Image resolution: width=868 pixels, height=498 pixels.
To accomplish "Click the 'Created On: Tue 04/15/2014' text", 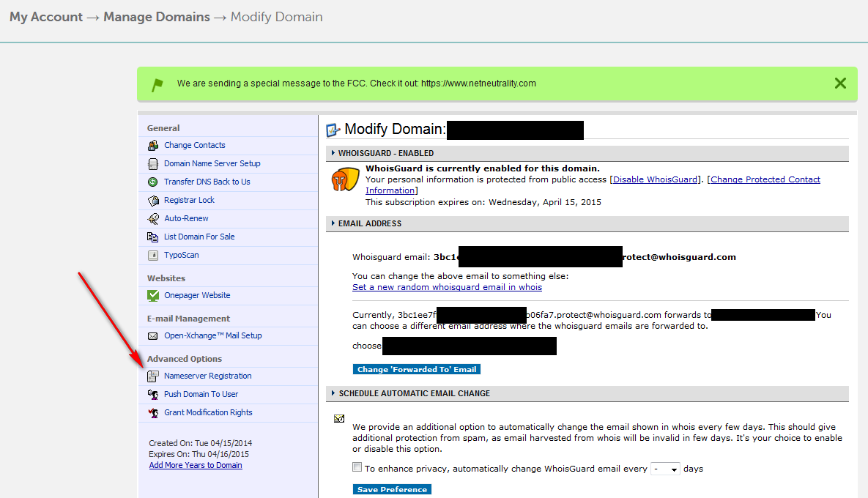I will click(x=201, y=443).
